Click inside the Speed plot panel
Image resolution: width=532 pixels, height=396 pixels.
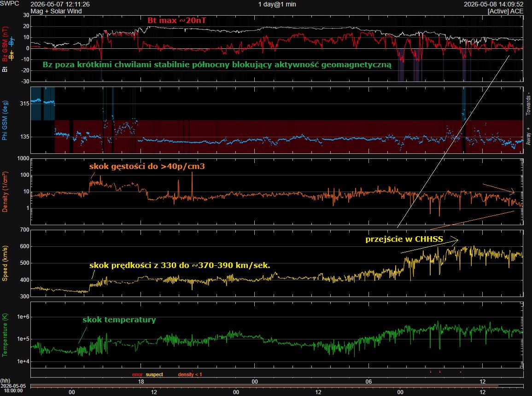coord(277,263)
